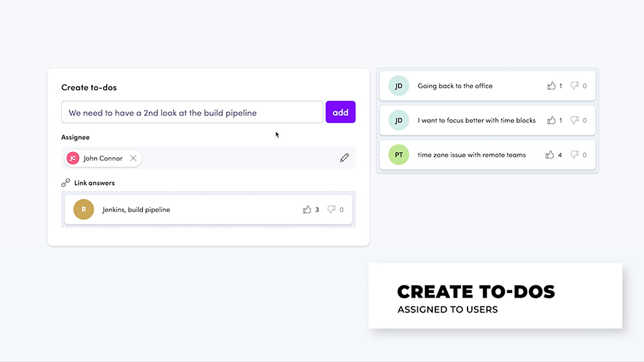644x362 pixels.
Task: Click the link answers chain icon
Action: point(66,182)
